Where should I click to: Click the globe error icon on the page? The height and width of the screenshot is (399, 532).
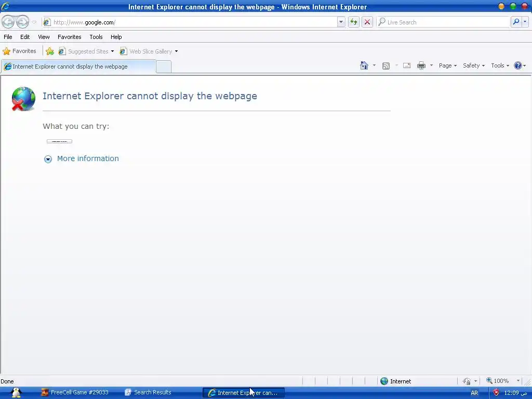(x=23, y=99)
